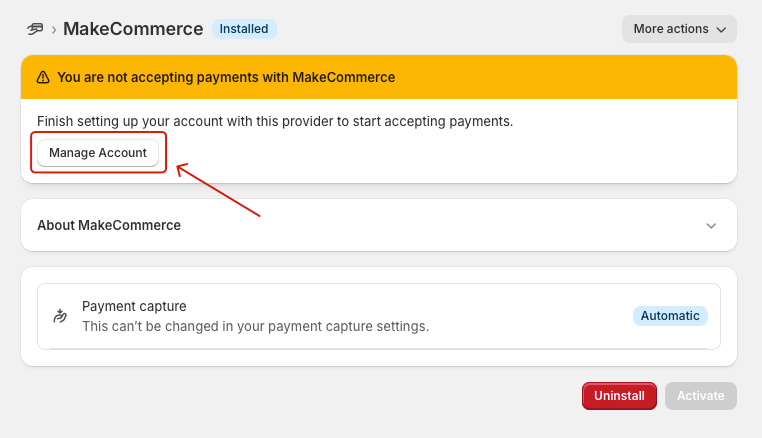Viewport: 762px width, 438px height.
Task: Click the Payment capture hand icon
Action: pos(60,316)
